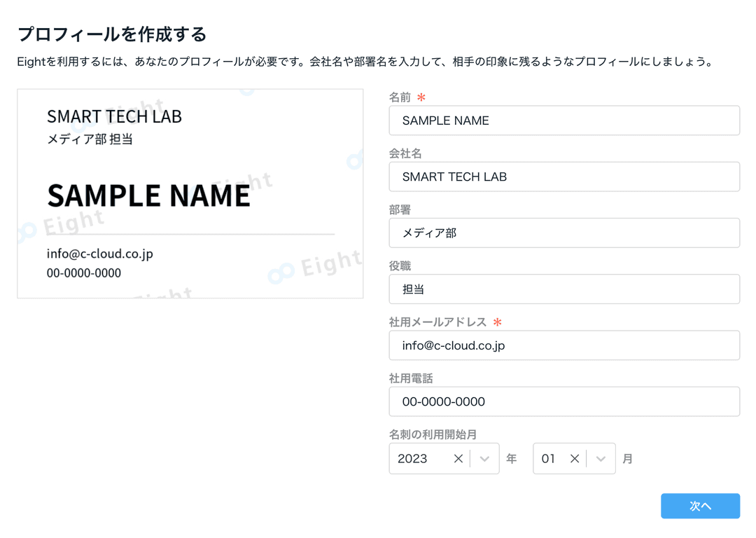Click the 名刺の利用開始月 label
Viewport: 756px width, 538px height.
(433, 434)
